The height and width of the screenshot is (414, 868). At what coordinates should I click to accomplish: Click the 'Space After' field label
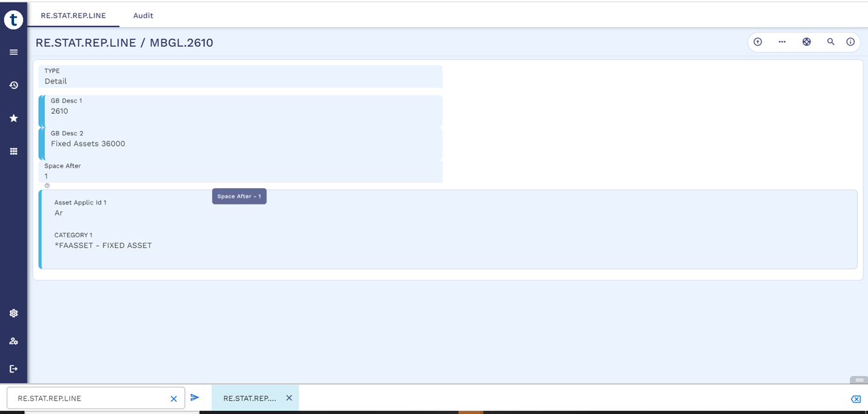pyautogui.click(x=62, y=166)
